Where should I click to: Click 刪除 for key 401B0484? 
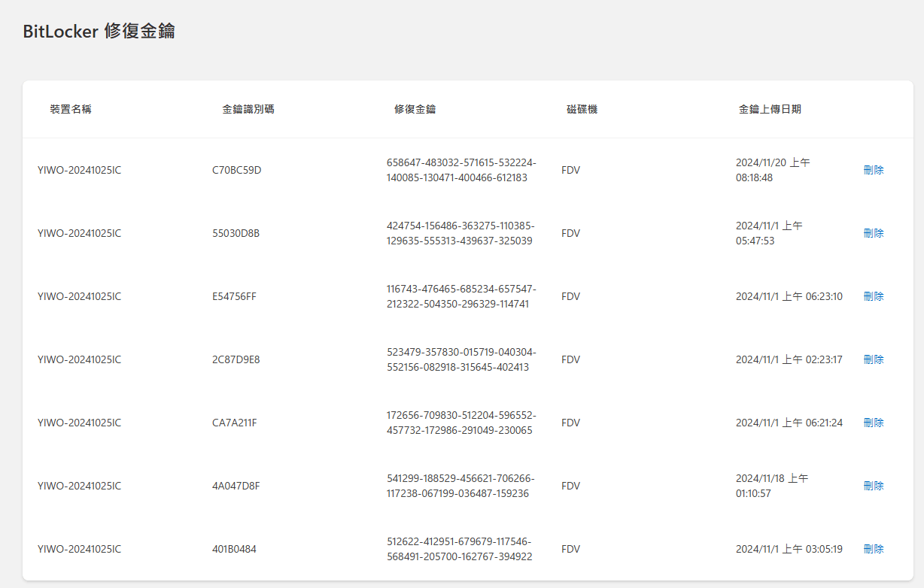pyautogui.click(x=874, y=549)
